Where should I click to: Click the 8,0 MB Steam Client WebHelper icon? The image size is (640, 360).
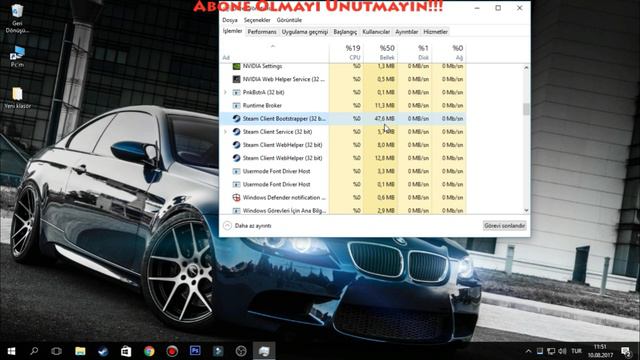236,145
